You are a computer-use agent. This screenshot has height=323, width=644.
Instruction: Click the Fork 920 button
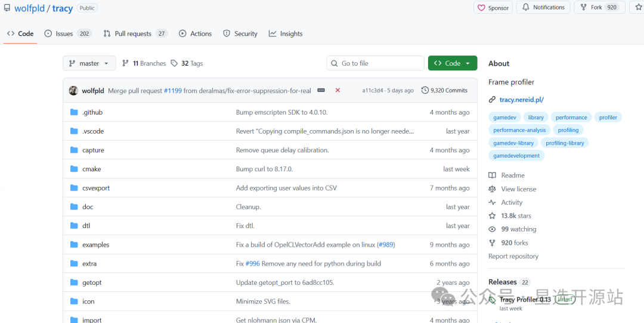coord(600,7)
